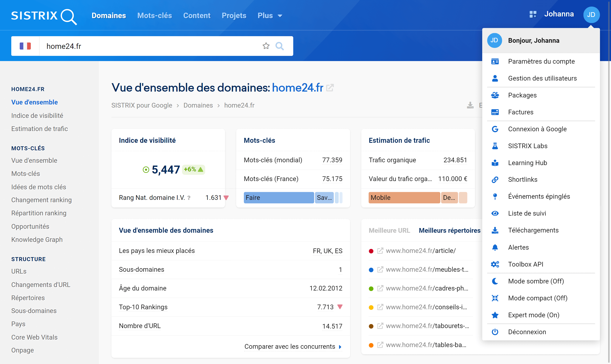The width and height of the screenshot is (611, 364).
Task: Click the Factures invoice icon
Action: coord(495,112)
